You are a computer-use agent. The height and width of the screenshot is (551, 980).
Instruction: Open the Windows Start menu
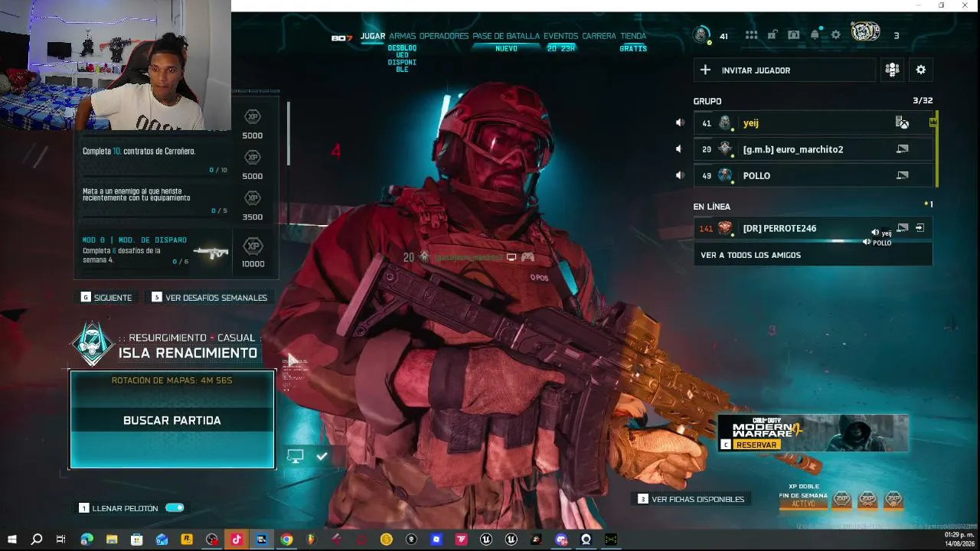point(11,540)
